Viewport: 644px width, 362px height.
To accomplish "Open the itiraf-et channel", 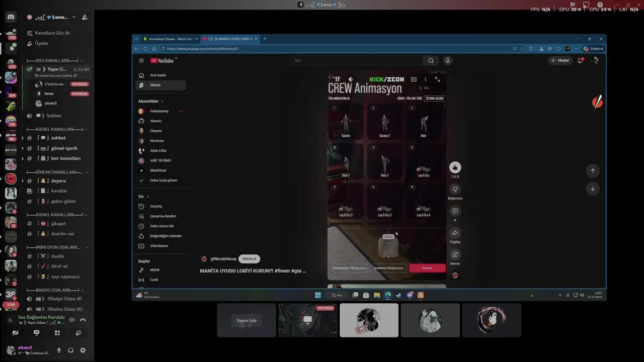I will coord(58,266).
